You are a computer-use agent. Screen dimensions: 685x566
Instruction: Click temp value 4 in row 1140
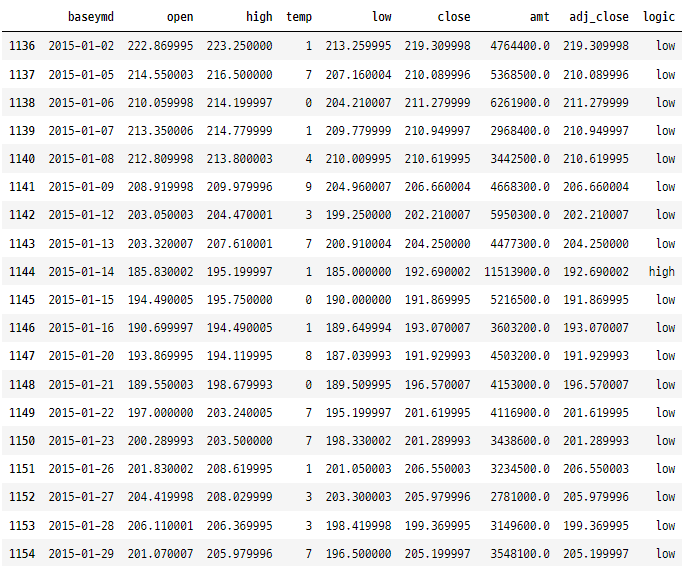pos(308,158)
